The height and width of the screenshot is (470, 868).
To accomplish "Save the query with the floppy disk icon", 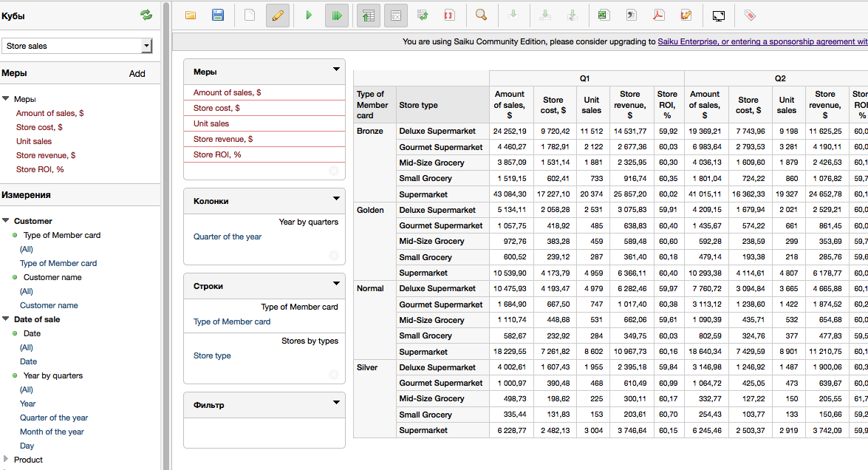I will 218,16.
